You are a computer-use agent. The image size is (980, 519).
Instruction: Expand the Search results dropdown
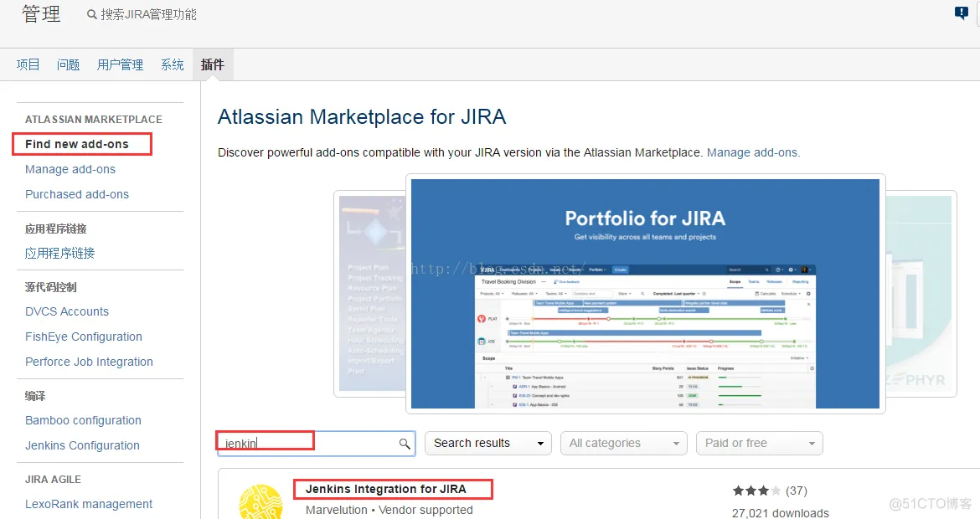(488, 443)
